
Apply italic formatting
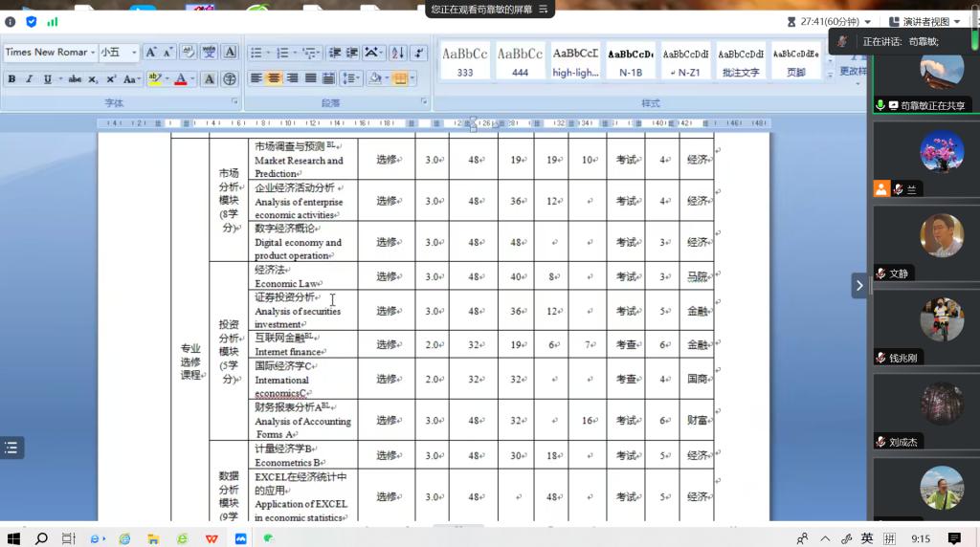(x=29, y=79)
